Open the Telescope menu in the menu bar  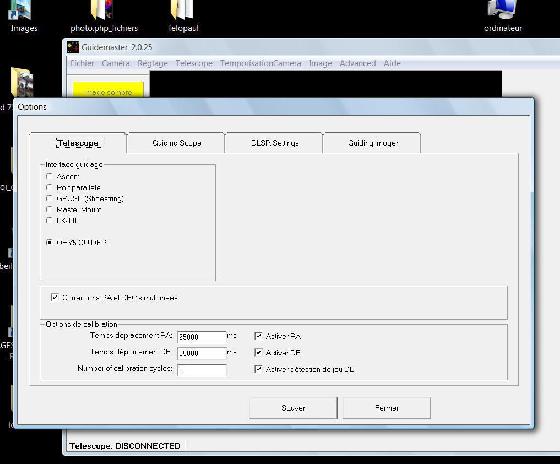pyautogui.click(x=194, y=64)
